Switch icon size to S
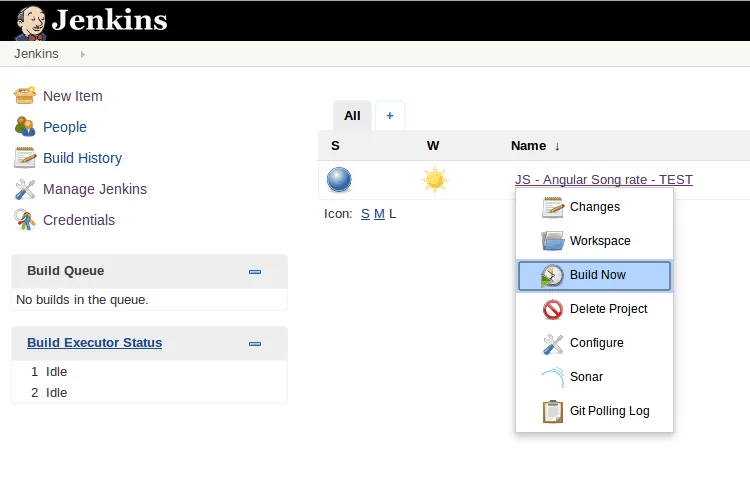 point(365,214)
